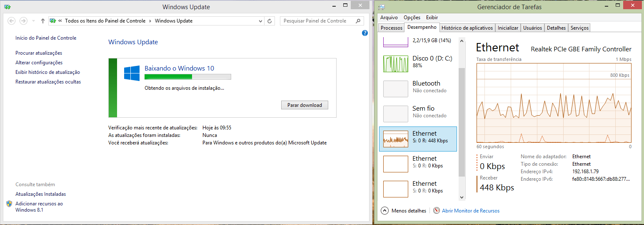Image resolution: width=644 pixels, height=225 pixels.
Task: Click the Receber 448 Kbps value
Action: tap(497, 187)
